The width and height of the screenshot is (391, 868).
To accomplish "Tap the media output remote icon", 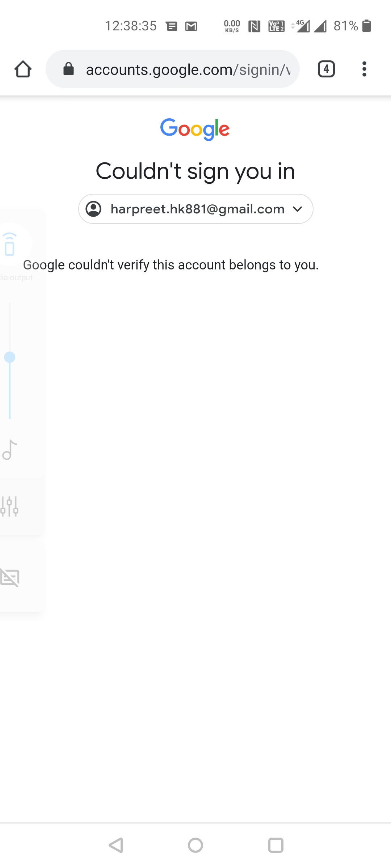I will [10, 244].
